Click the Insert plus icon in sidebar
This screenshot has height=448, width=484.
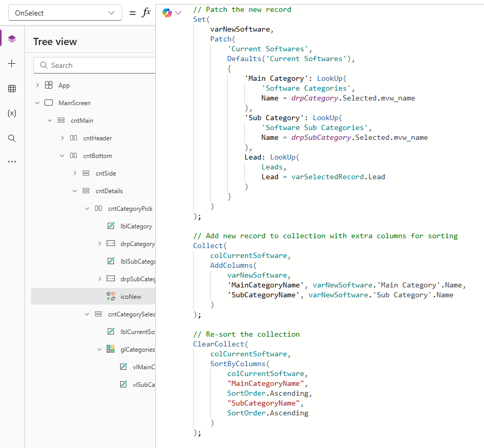tap(12, 63)
